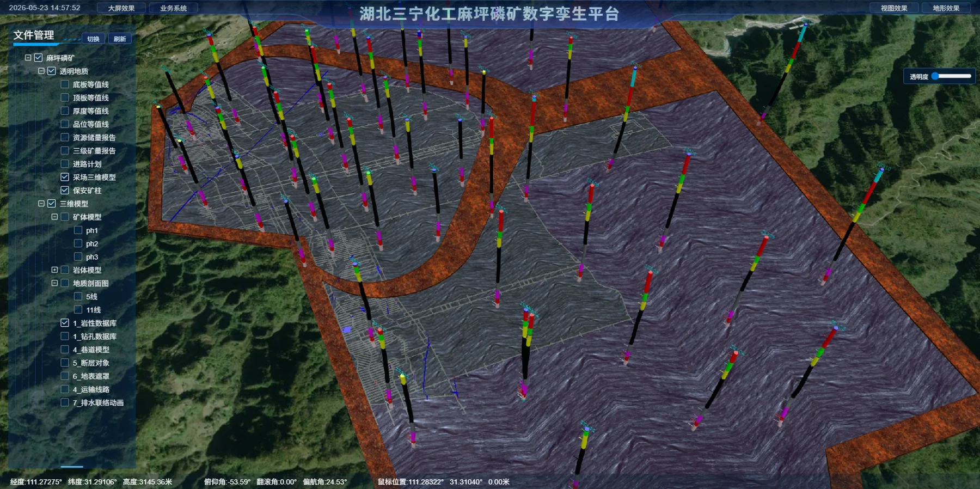Image resolution: width=980 pixels, height=489 pixels.
Task: Tick the 厚度等值线 checkbox
Action: pyautogui.click(x=65, y=111)
